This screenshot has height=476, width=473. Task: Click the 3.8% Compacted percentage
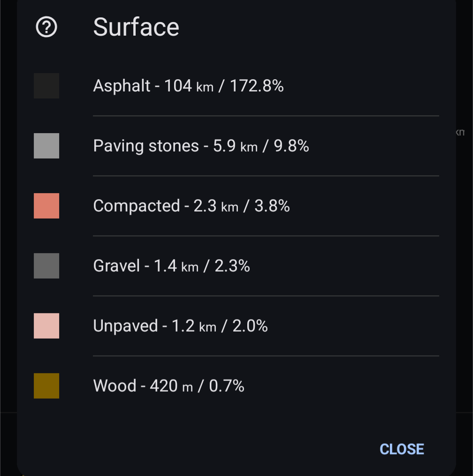click(x=272, y=206)
